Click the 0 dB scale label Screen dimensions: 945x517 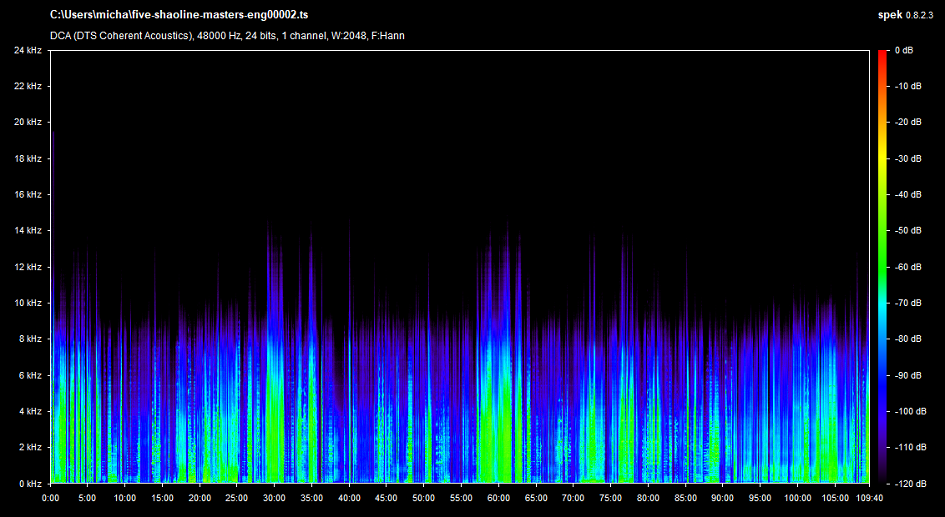tap(904, 50)
